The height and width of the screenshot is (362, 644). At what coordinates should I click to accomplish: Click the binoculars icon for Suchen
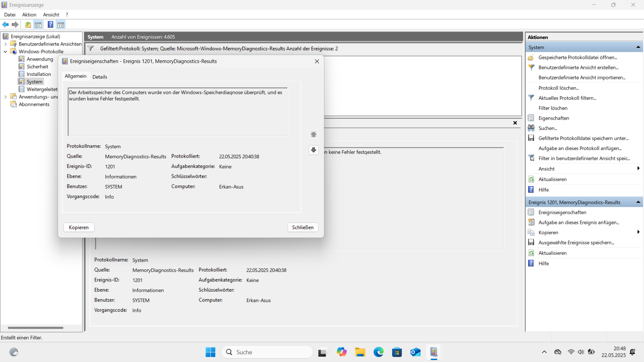(532, 128)
